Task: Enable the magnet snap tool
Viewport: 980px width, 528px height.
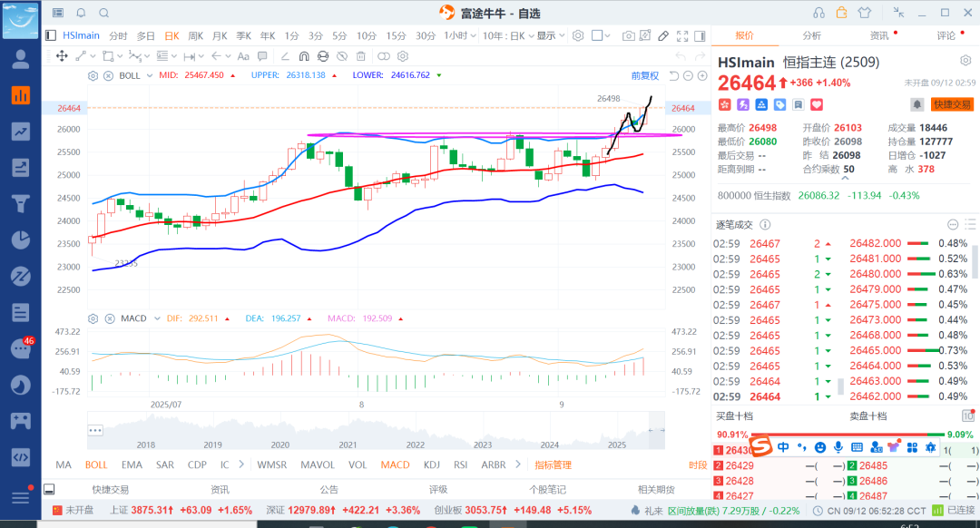Action: [304, 56]
